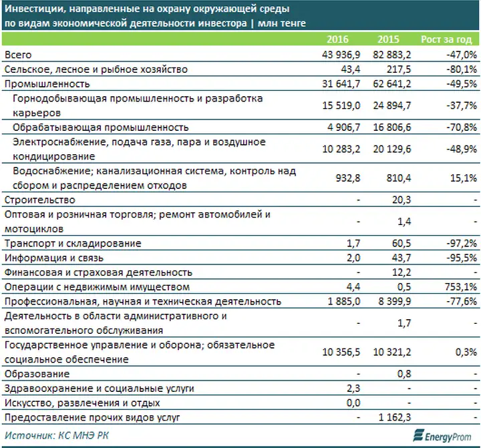Select 'Горнодобывающая промышленность' row label
The image size is (481, 448).
pyautogui.click(x=138, y=105)
